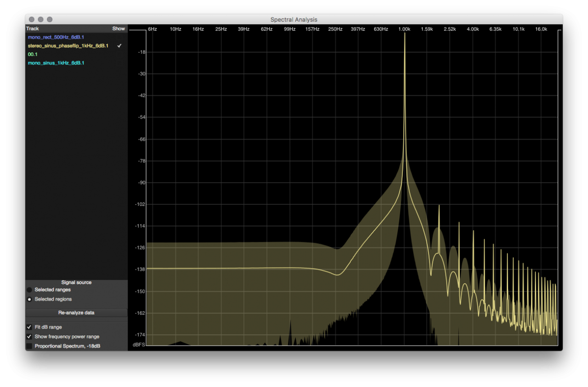
Task: Choose the Selected ranges radio button
Action: [30, 290]
